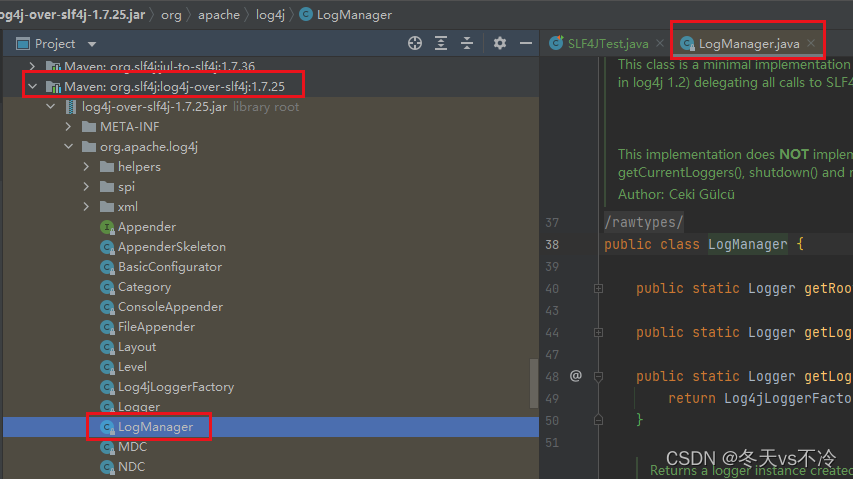Click the Project tree vertical scrollbar
This screenshot has height=479, width=853.
[534, 383]
